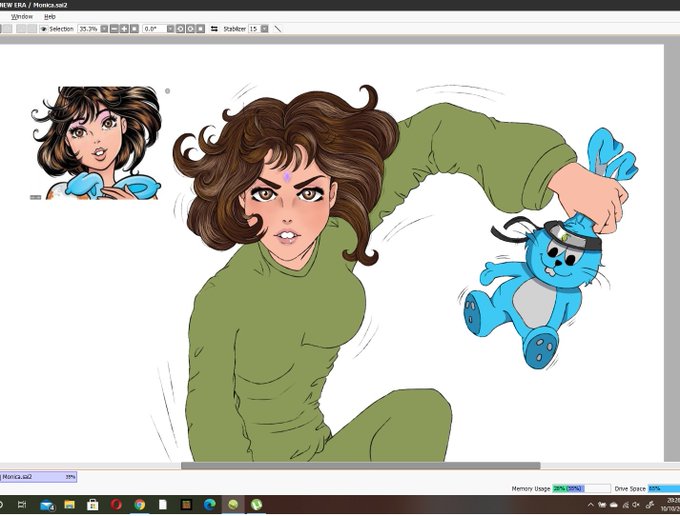This screenshot has height=516, width=680.
Task: Click the cloud OneDrive tray icon
Action: pyautogui.click(x=614, y=505)
